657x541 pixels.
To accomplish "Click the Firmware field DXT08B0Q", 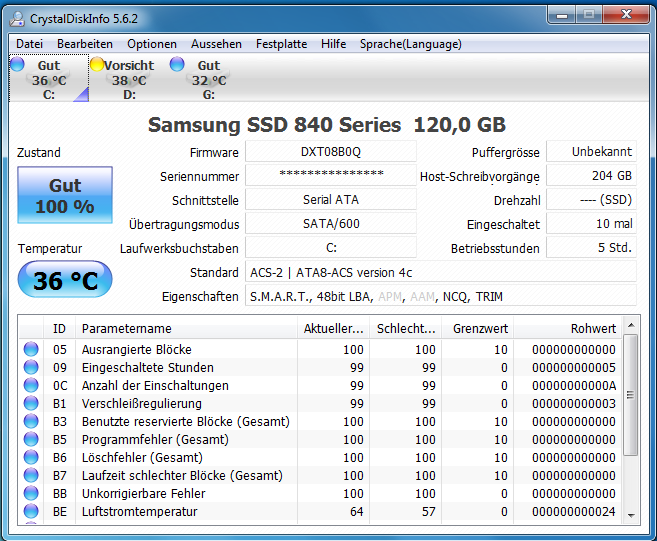I will click(331, 151).
